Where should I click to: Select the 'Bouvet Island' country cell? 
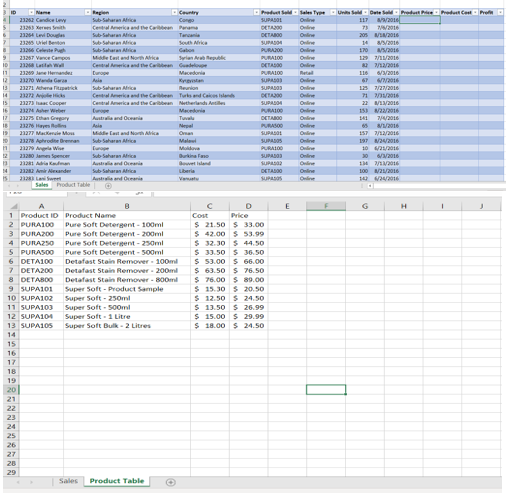coord(219,163)
